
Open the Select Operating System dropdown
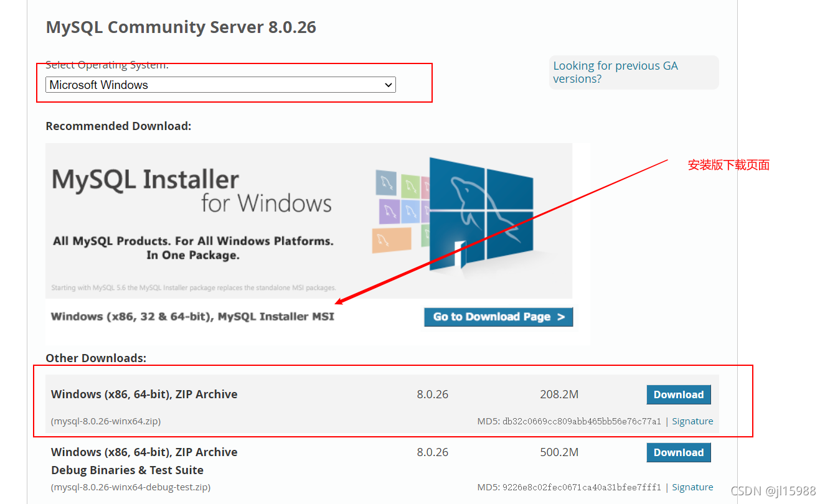click(220, 85)
